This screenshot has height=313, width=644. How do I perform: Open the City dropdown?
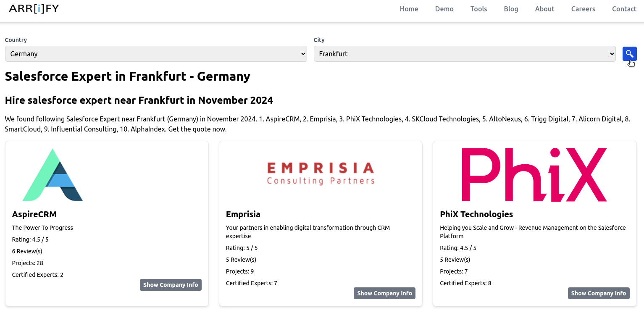[465, 54]
